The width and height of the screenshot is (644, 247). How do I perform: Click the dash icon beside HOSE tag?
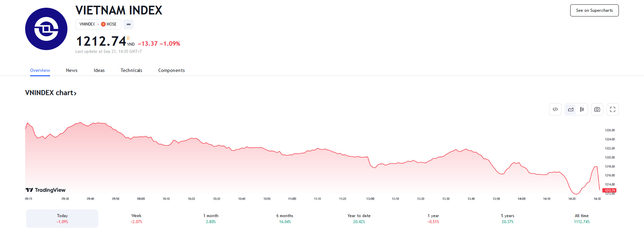pos(128,24)
